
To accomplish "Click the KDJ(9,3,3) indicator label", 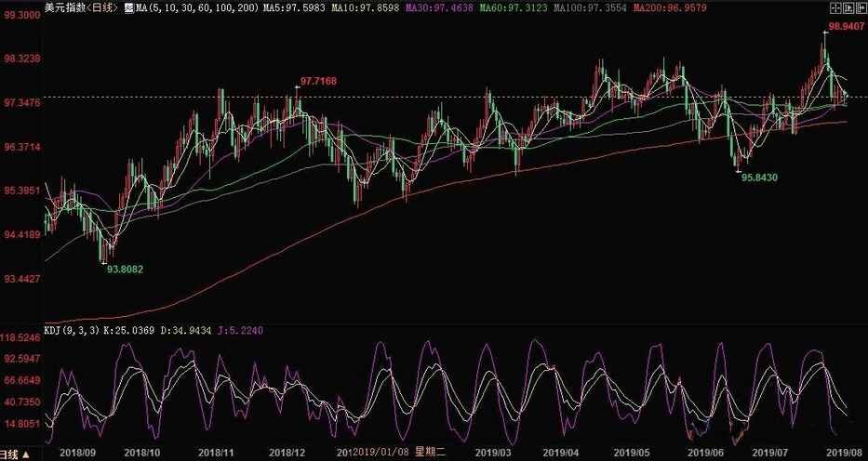I will [72, 331].
